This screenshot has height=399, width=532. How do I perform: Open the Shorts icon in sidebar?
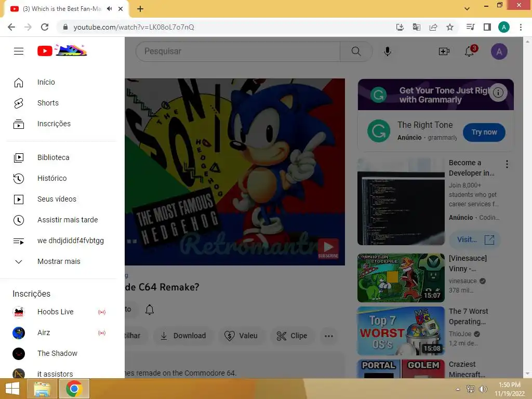(x=19, y=103)
